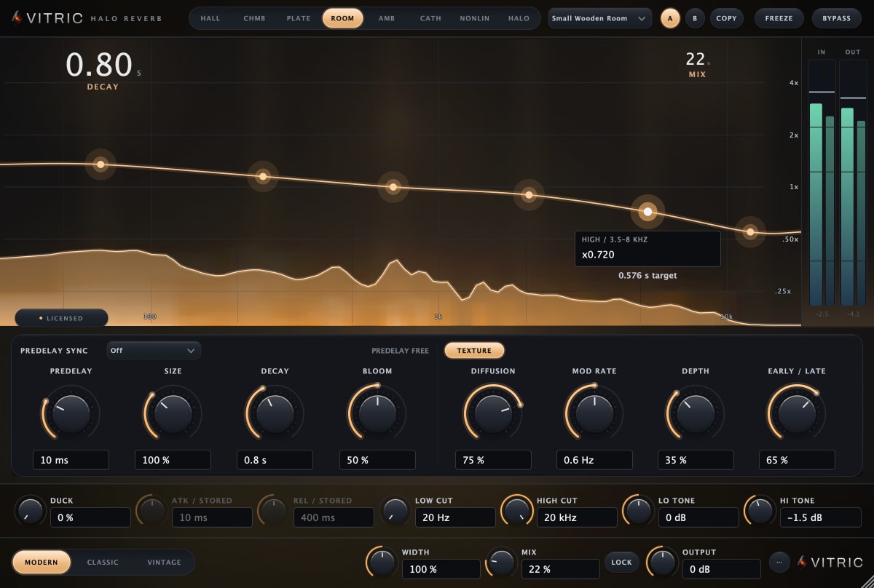
Task: Click the OUT level meter
Action: pos(853,182)
